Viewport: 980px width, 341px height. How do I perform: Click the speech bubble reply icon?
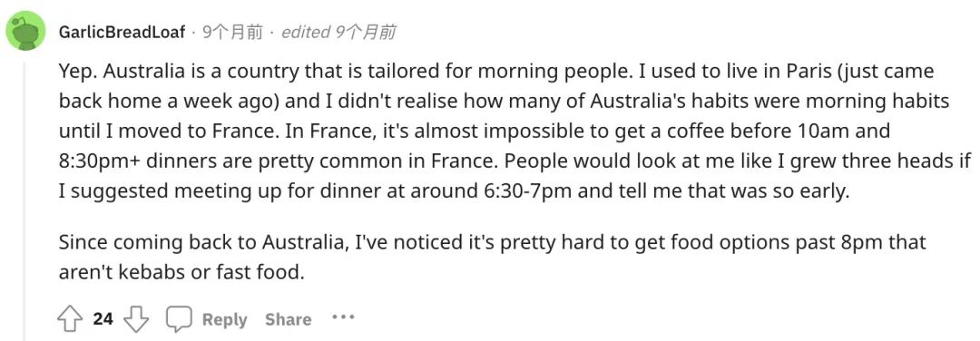178,320
